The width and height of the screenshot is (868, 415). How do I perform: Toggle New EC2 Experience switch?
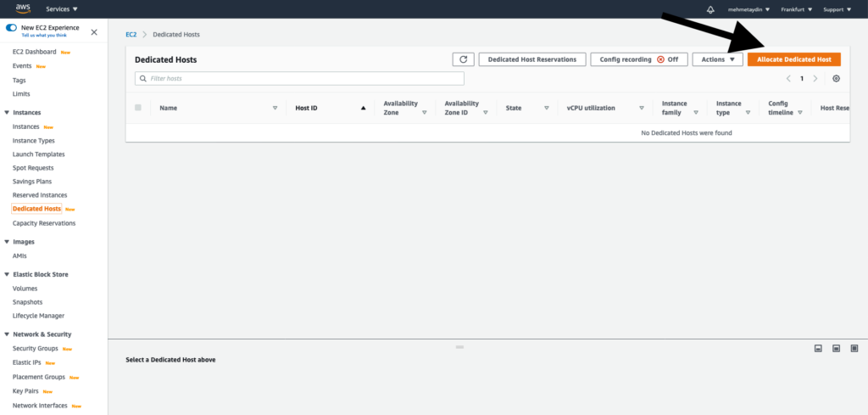click(x=12, y=28)
